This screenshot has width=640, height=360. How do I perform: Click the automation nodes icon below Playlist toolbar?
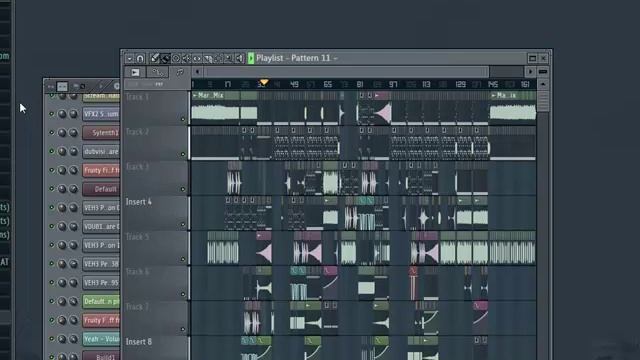pyautogui.click(x=157, y=72)
